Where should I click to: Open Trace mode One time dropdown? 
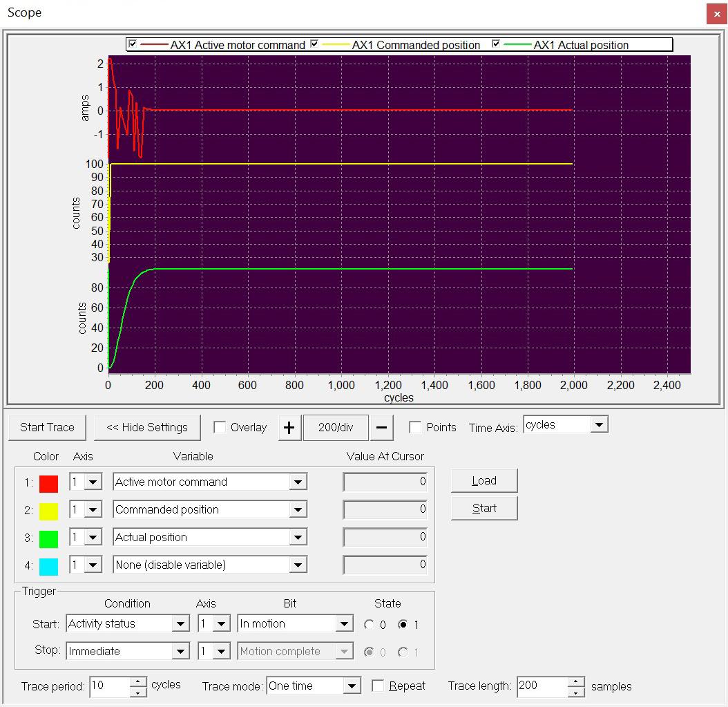pyautogui.click(x=352, y=686)
